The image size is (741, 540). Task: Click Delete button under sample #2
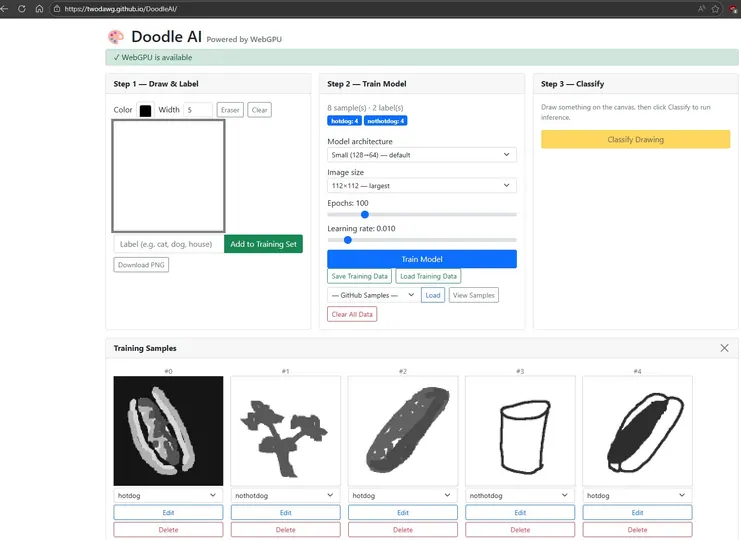tap(403, 530)
